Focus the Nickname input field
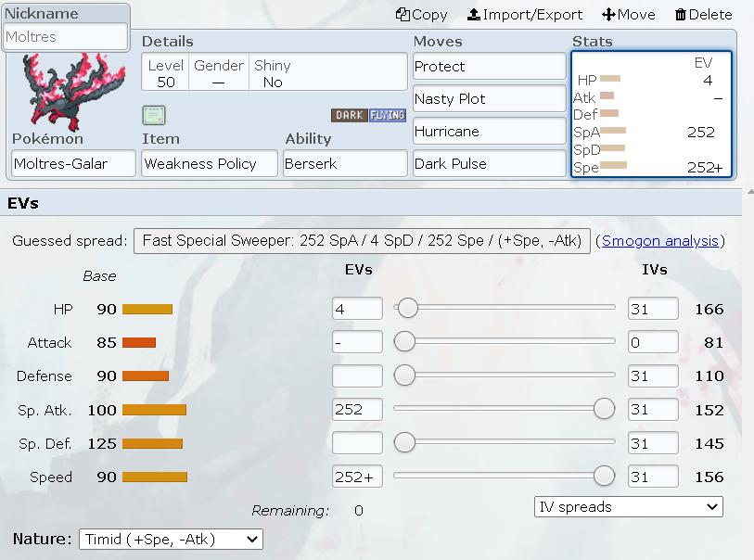 (x=66, y=36)
